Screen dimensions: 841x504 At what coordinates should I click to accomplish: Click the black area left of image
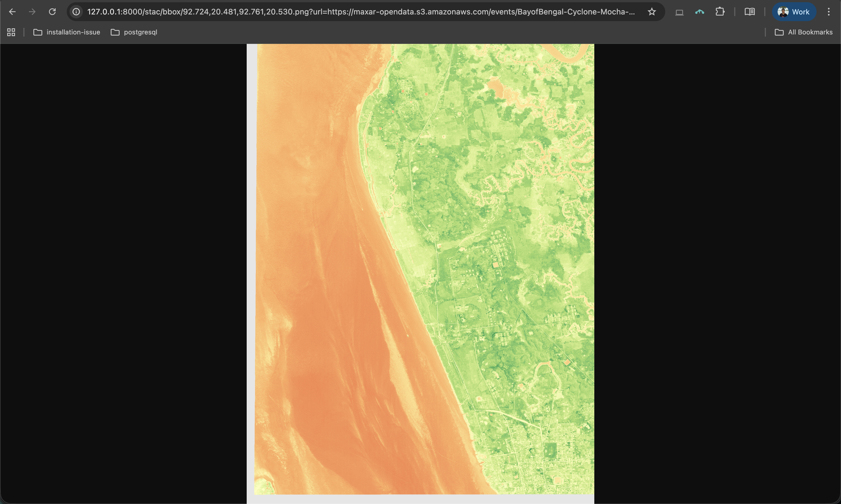point(122,272)
